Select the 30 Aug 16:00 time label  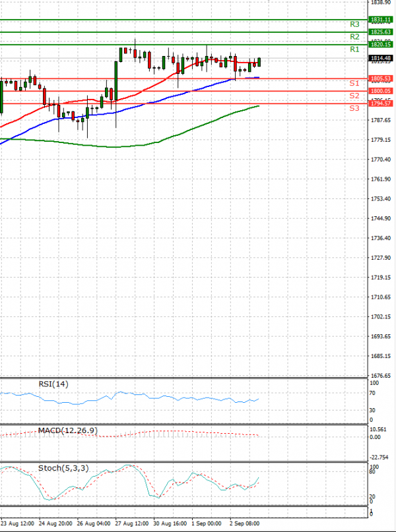click(x=170, y=523)
